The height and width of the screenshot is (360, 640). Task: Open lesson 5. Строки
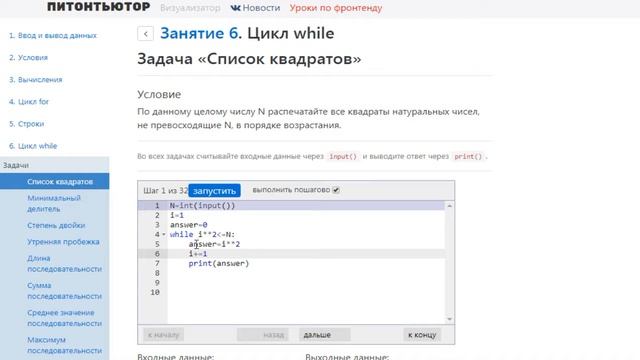[x=26, y=124]
